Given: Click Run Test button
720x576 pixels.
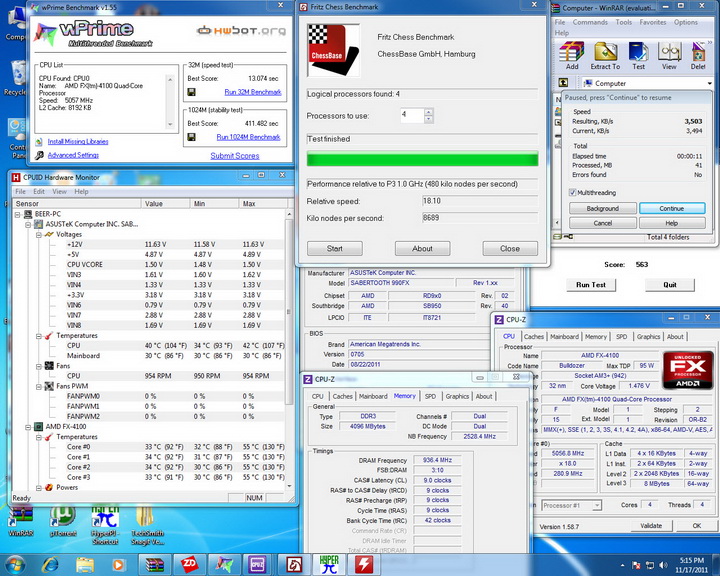Looking at the screenshot, I should pos(591,285).
